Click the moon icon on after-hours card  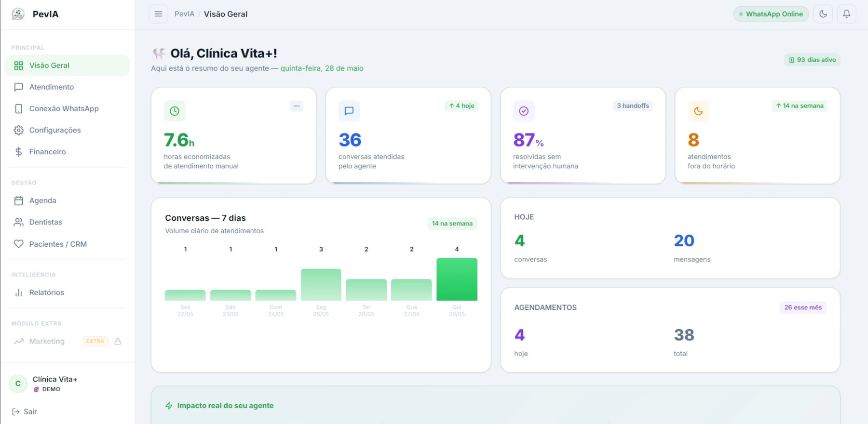pyautogui.click(x=698, y=111)
